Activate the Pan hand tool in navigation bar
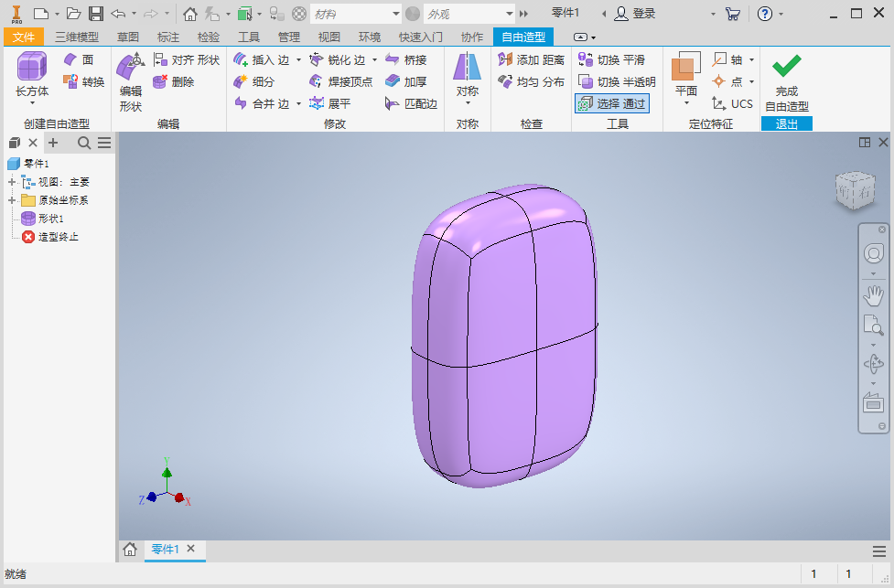Image resolution: width=894 pixels, height=588 pixels. click(873, 294)
